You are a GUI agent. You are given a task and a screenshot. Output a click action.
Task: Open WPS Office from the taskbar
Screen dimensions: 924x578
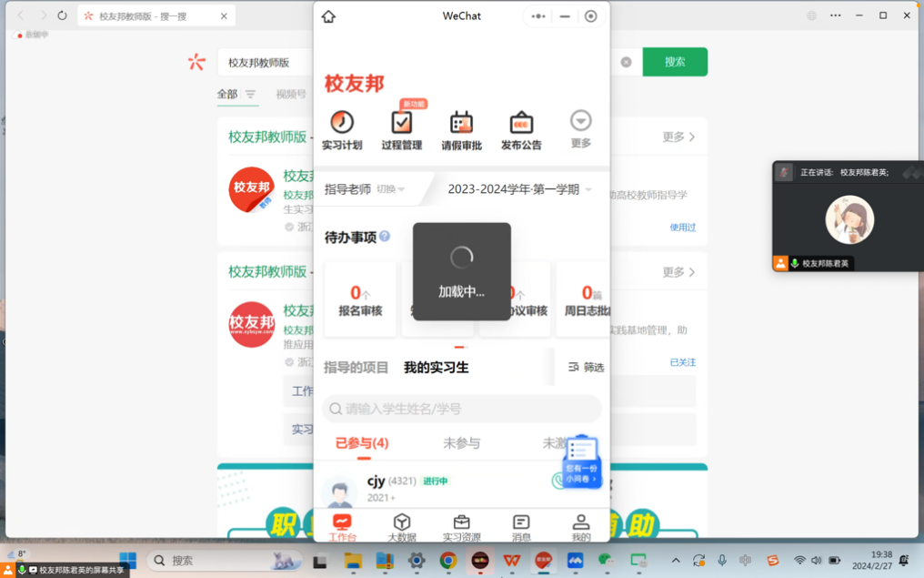(x=511, y=561)
